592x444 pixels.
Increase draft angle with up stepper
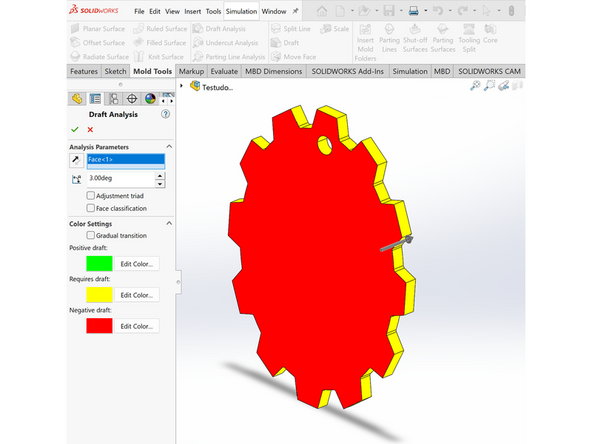coord(160,176)
